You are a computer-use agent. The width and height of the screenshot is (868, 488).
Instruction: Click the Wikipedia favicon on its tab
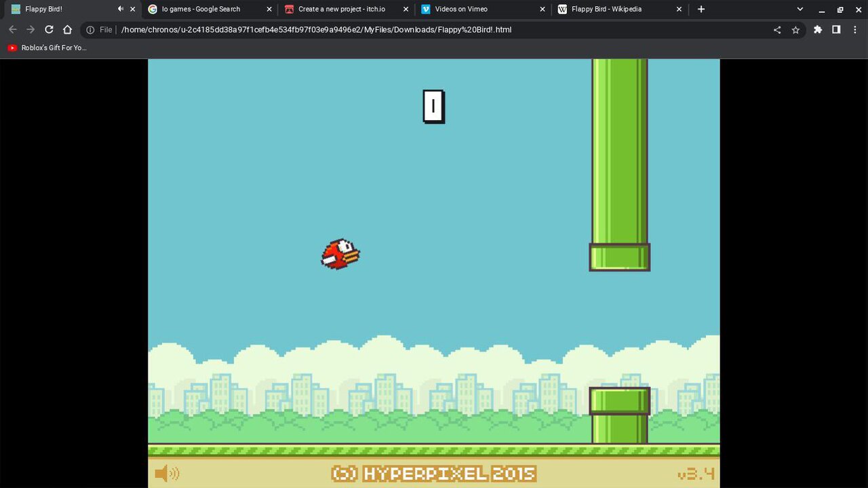click(562, 10)
